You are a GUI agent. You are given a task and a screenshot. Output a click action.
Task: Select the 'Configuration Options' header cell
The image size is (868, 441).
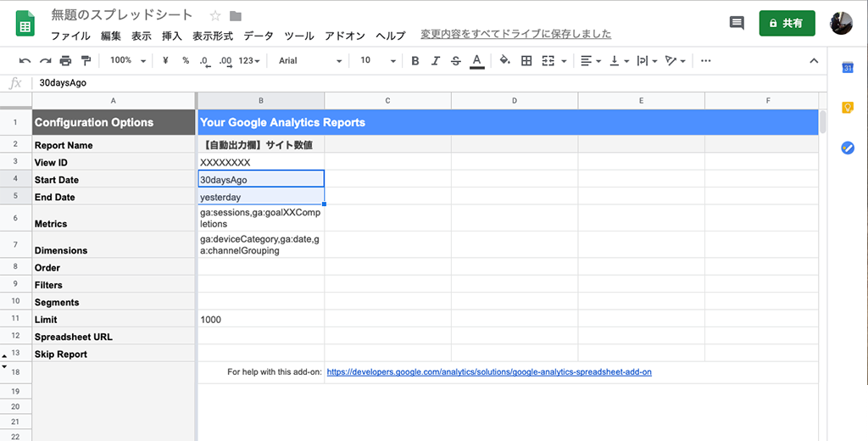click(114, 122)
